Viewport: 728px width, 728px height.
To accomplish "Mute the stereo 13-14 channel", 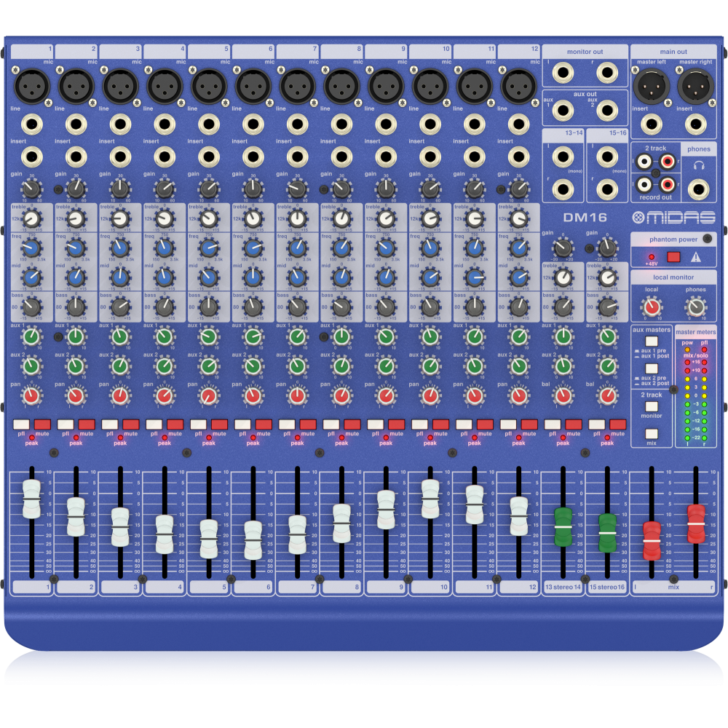I will coord(574,424).
